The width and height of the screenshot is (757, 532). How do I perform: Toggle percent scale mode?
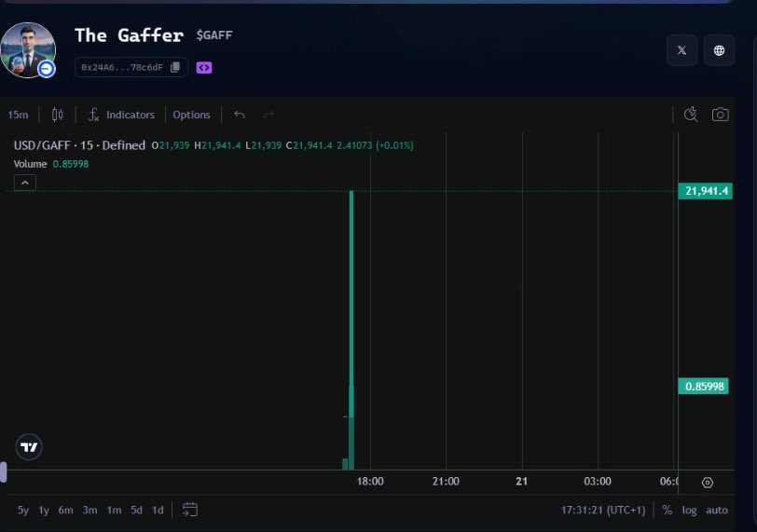point(668,511)
